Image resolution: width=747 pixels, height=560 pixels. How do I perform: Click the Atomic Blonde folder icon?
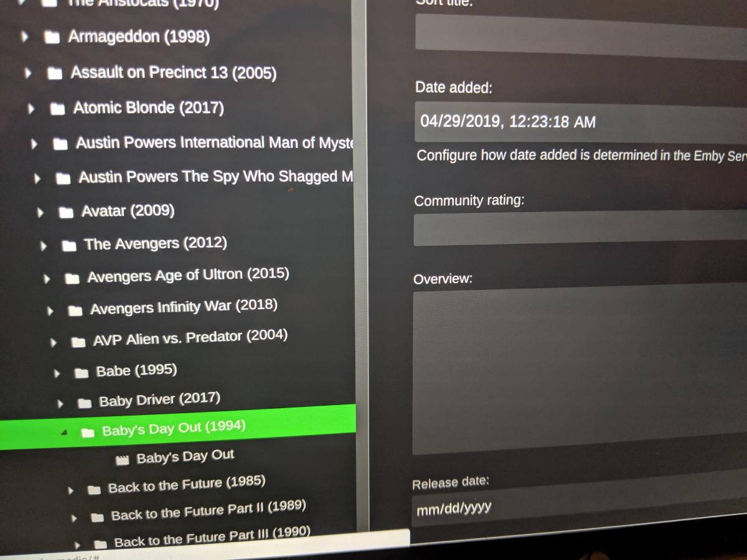click(x=58, y=109)
